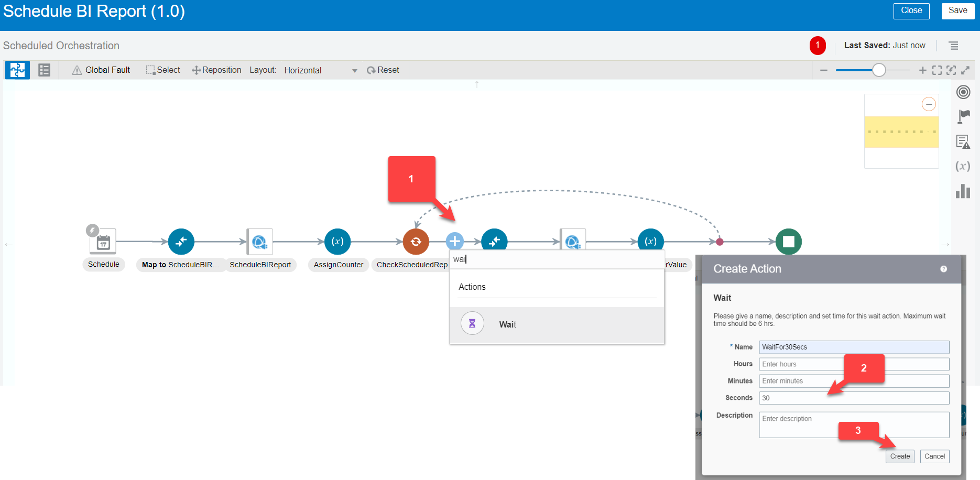
Task: Open the Global Fault handler
Action: (101, 70)
